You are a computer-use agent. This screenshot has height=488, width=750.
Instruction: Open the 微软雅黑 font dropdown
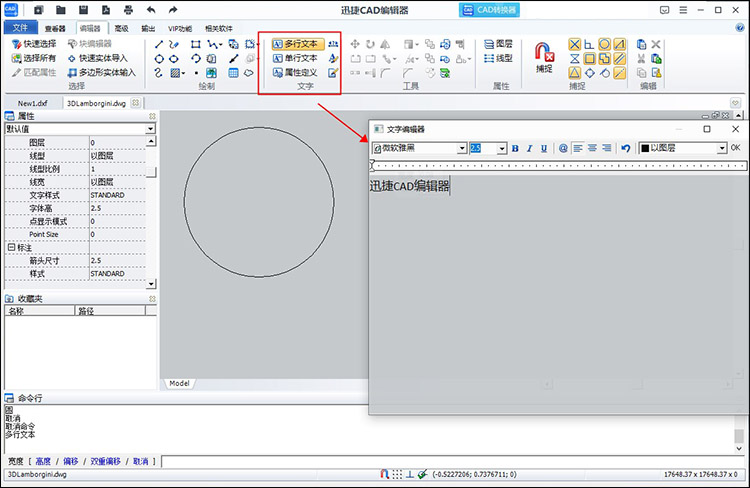pos(462,148)
